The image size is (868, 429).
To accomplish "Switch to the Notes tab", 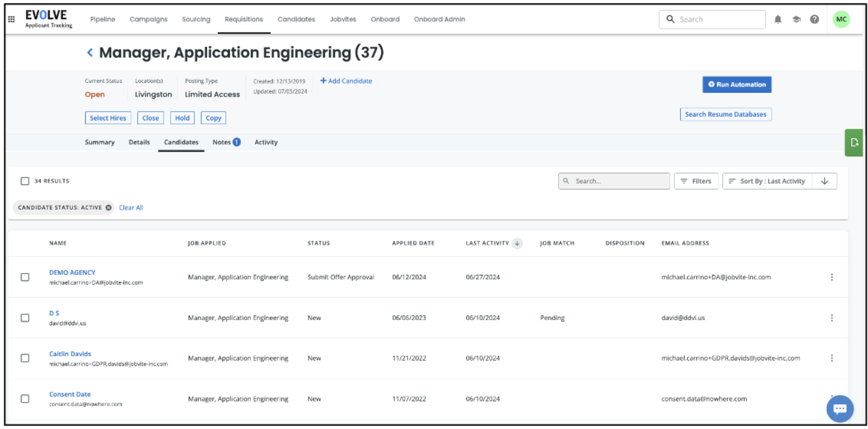I will click(222, 142).
